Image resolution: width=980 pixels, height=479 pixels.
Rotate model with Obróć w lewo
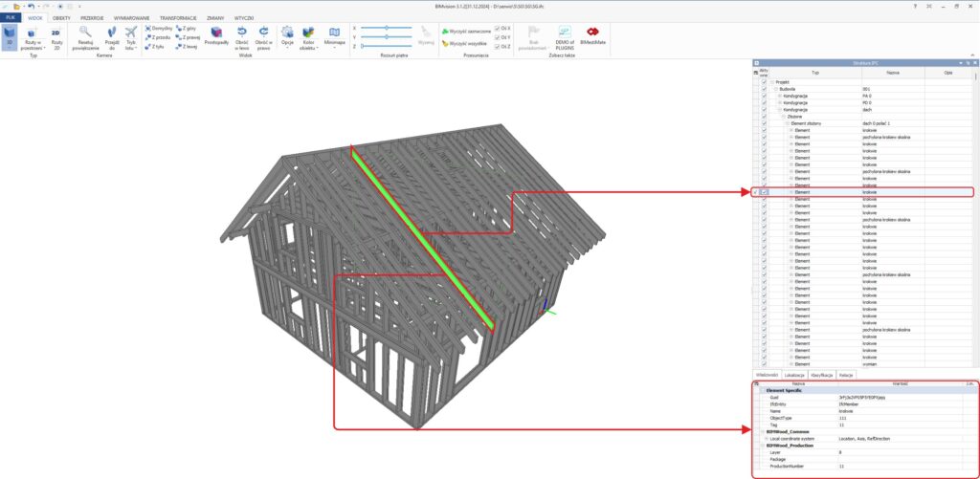(241, 38)
